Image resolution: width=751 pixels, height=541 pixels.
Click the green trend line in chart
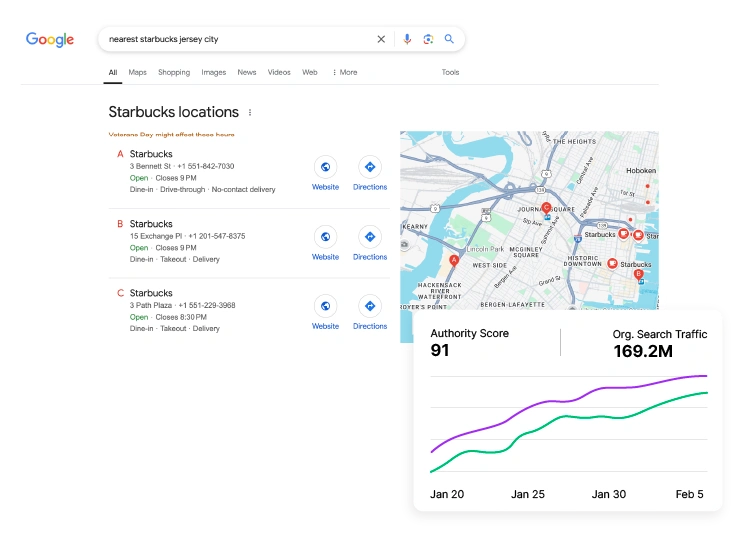pos(569,417)
